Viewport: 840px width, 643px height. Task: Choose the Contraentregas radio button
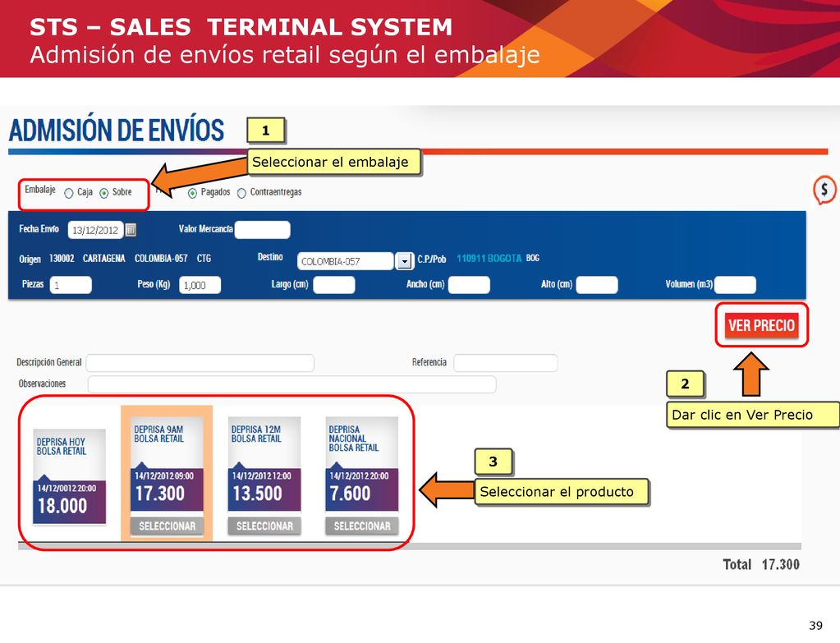241,193
